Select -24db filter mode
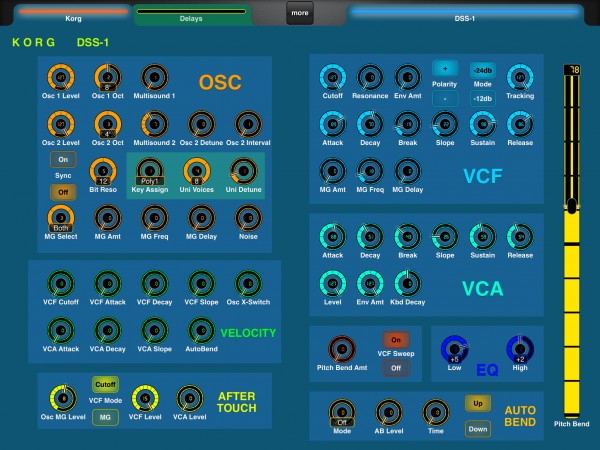 pyautogui.click(x=483, y=70)
